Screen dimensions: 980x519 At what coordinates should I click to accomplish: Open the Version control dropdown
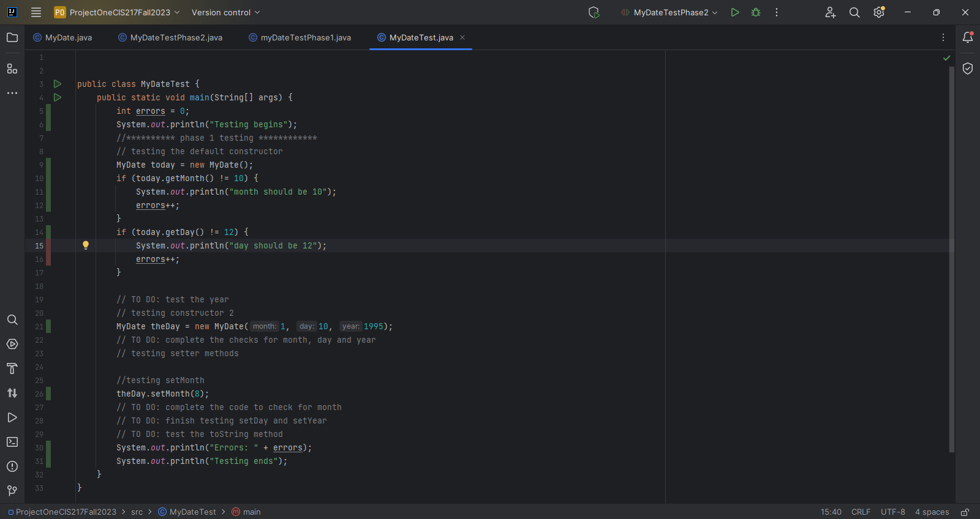pyautogui.click(x=225, y=12)
